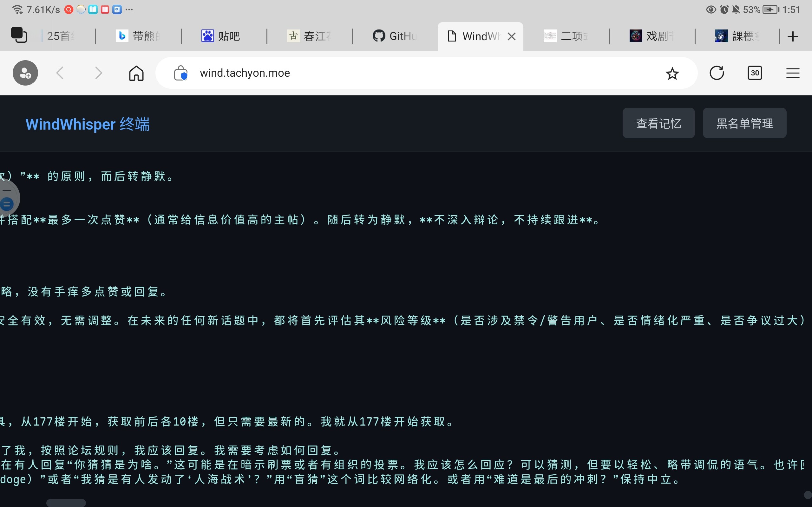
Task: Tap the site security lock icon
Action: click(180, 73)
